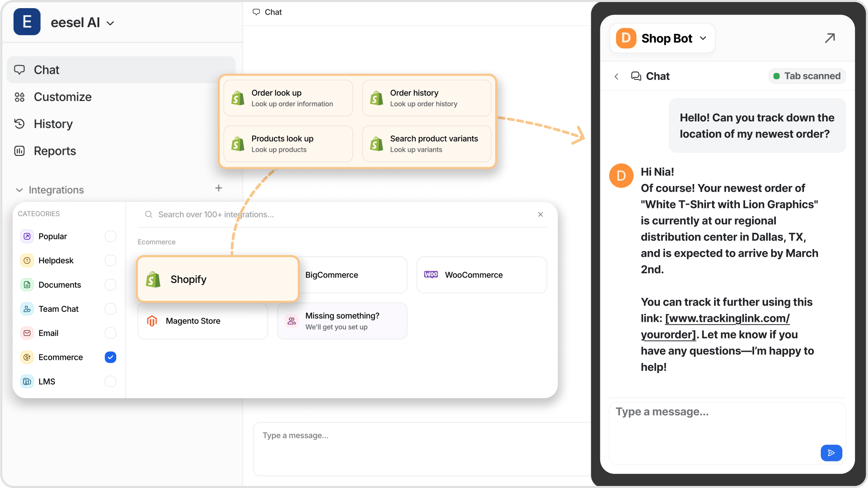Click the Missing something people icon
This screenshot has width=868, height=488.
click(x=291, y=321)
